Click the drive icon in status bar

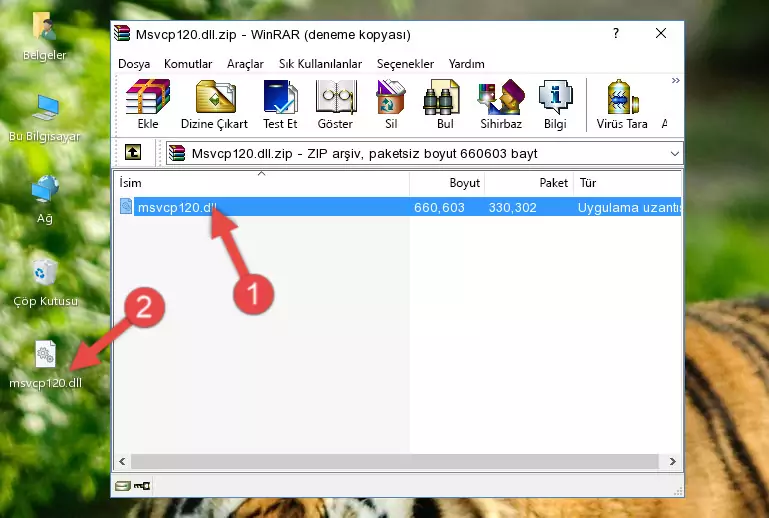(123, 486)
